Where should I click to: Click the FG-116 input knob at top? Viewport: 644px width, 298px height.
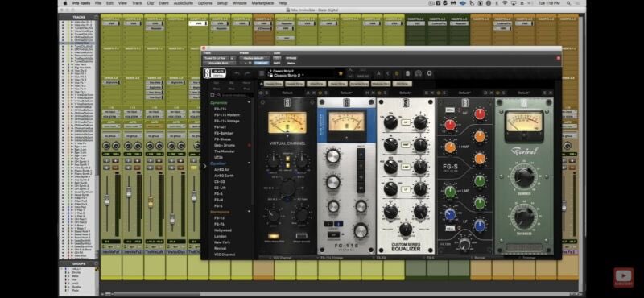click(332, 156)
